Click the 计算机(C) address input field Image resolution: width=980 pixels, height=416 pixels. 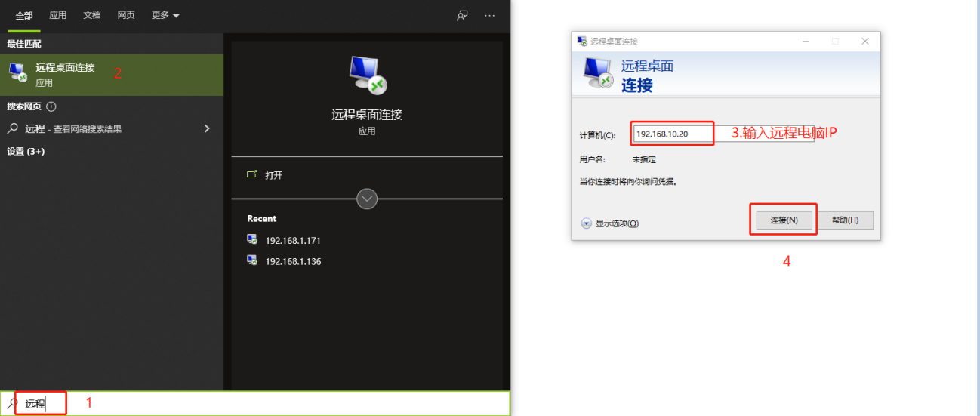tap(723, 134)
